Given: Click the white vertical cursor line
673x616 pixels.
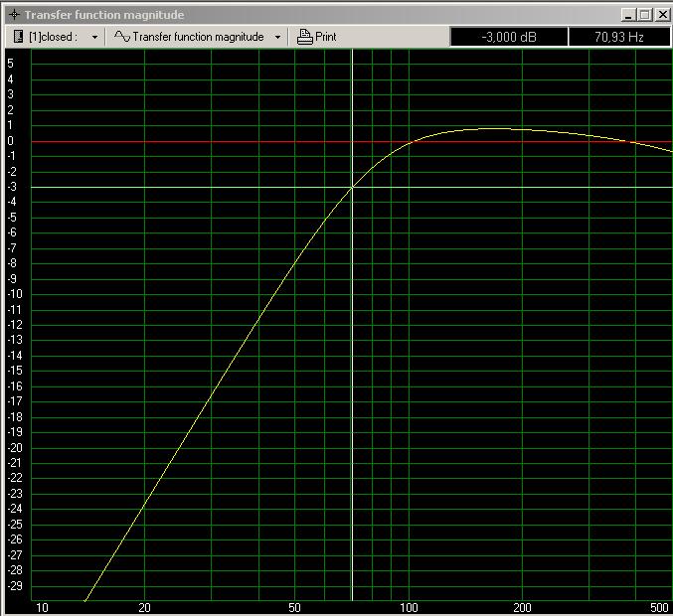Looking at the screenshot, I should (x=352, y=325).
